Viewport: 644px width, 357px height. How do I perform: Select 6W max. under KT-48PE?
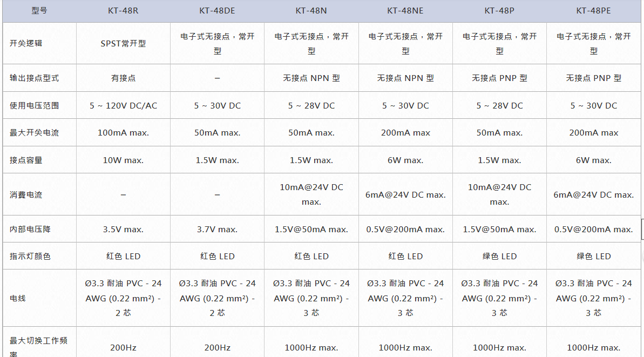coord(593,160)
